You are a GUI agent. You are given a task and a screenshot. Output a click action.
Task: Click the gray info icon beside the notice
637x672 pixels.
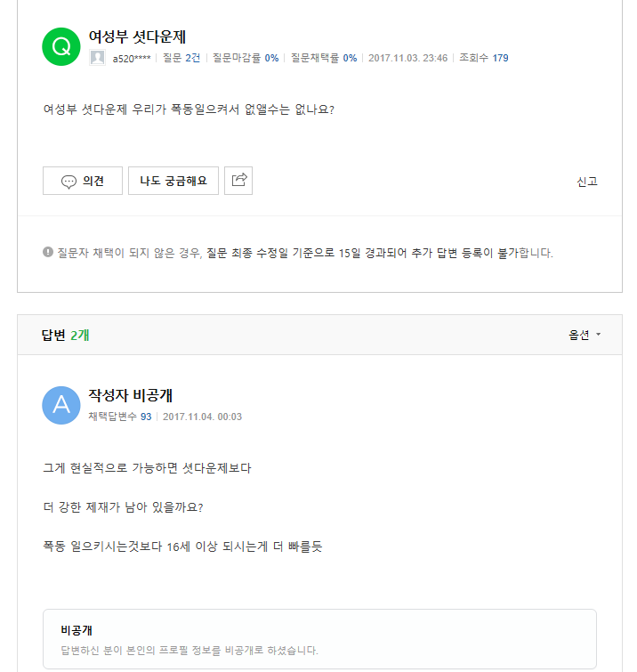click(48, 252)
